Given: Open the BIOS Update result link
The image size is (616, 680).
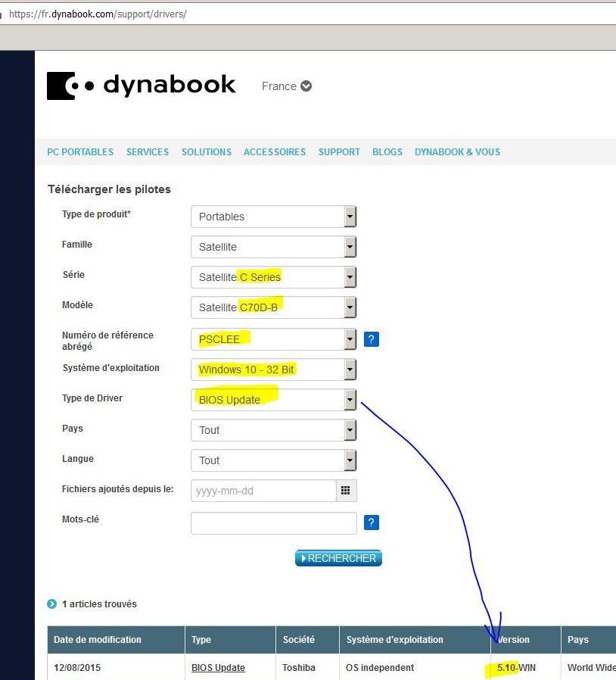Looking at the screenshot, I should click(x=218, y=667).
